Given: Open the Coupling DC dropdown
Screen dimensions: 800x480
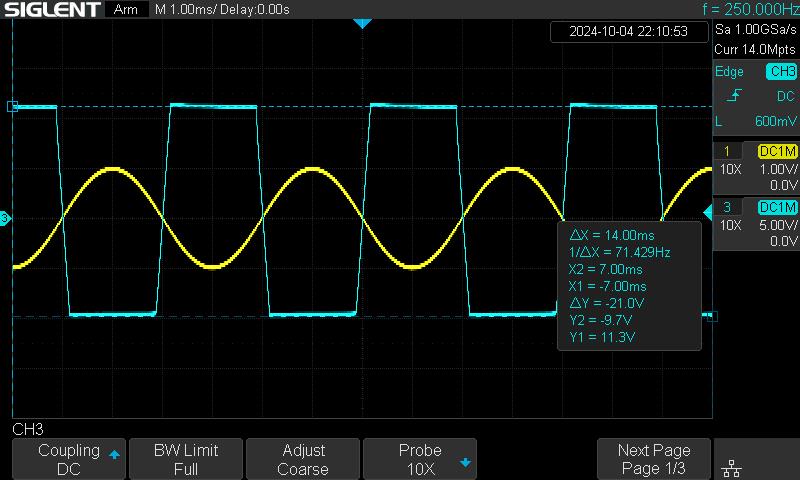Looking at the screenshot, I should pyautogui.click(x=69, y=459).
